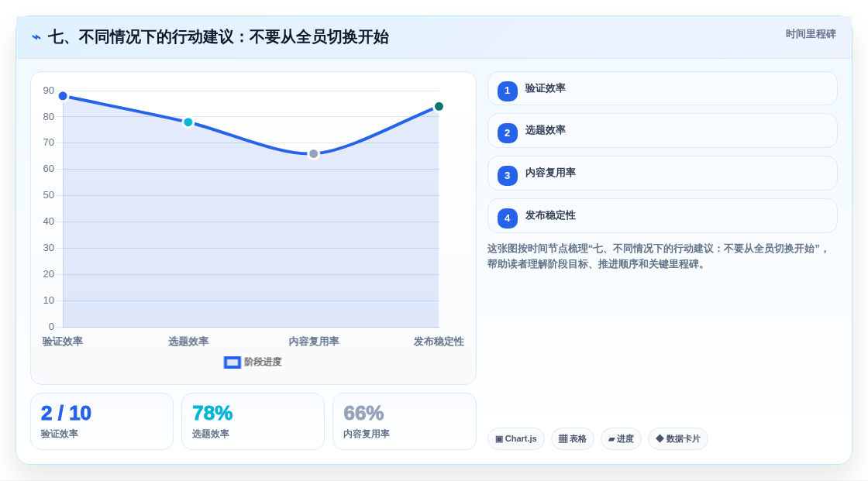Screen dimensions: 868x481
Task: Click the heading 七、不同情况下的行动建议
Action: click(218, 37)
